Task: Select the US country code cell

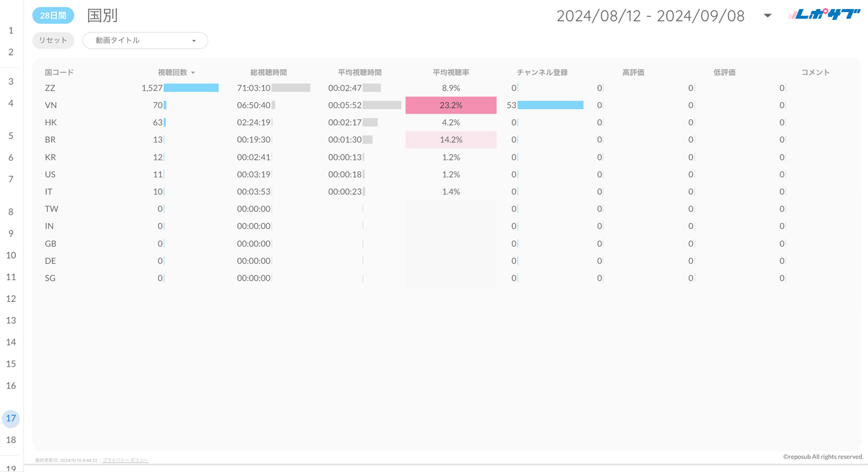Action: (x=50, y=174)
